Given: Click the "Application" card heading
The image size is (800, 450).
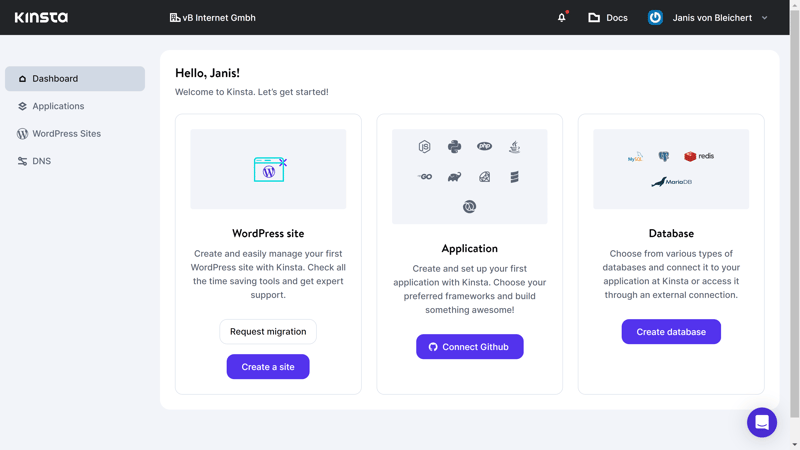Looking at the screenshot, I should pos(469,248).
